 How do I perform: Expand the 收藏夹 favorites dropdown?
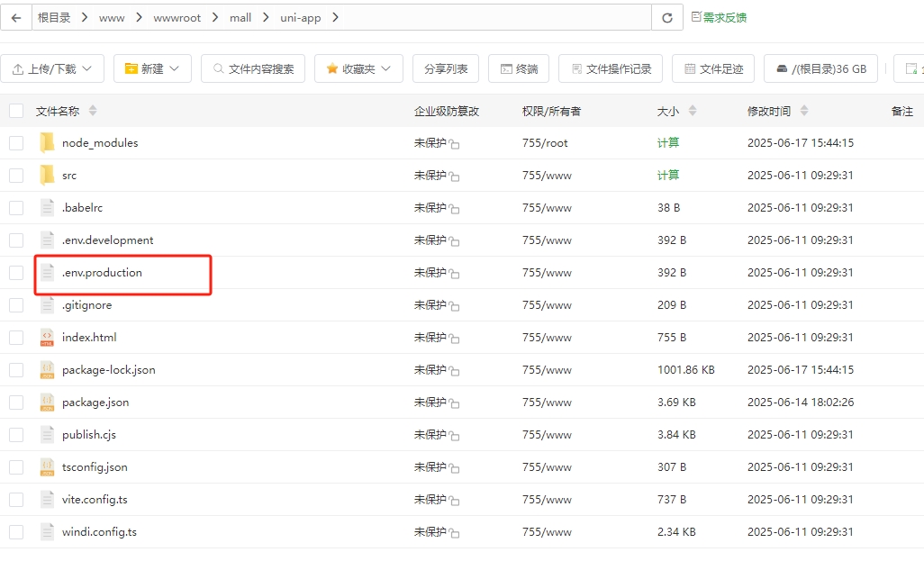click(358, 68)
